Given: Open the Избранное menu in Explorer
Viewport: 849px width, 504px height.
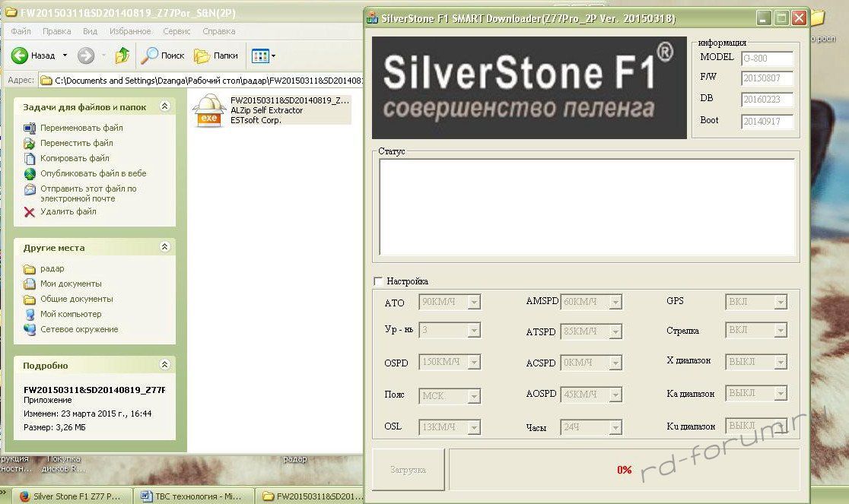Looking at the screenshot, I should [x=130, y=31].
